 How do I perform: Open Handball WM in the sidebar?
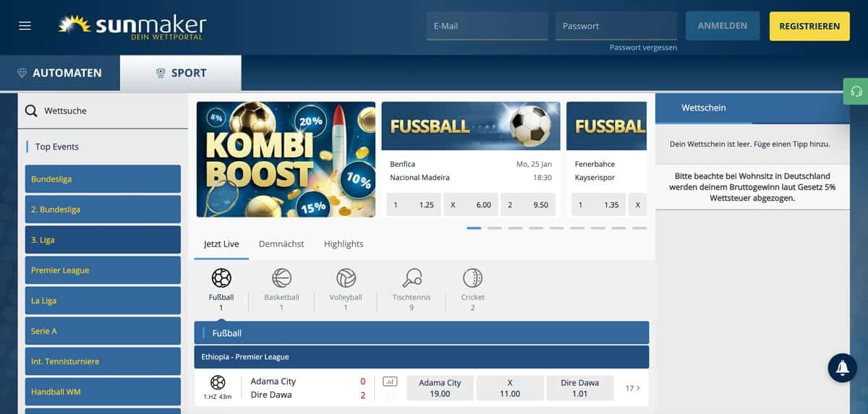coord(103,392)
